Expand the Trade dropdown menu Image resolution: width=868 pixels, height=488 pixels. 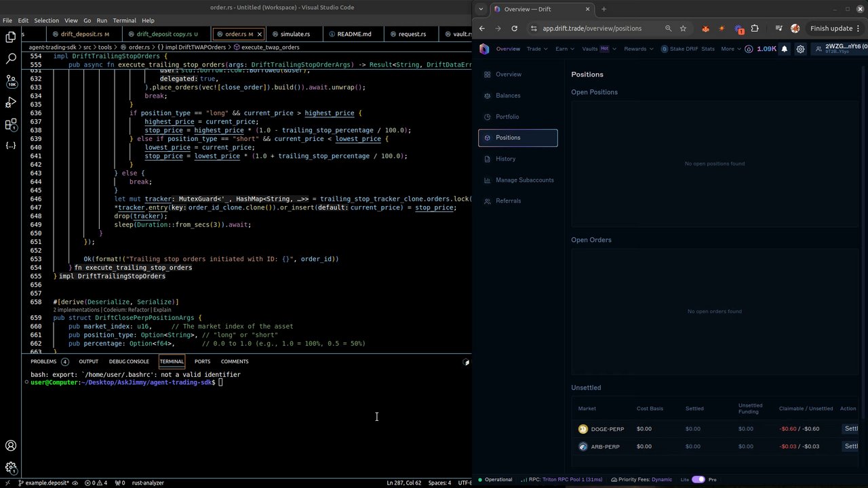click(537, 49)
